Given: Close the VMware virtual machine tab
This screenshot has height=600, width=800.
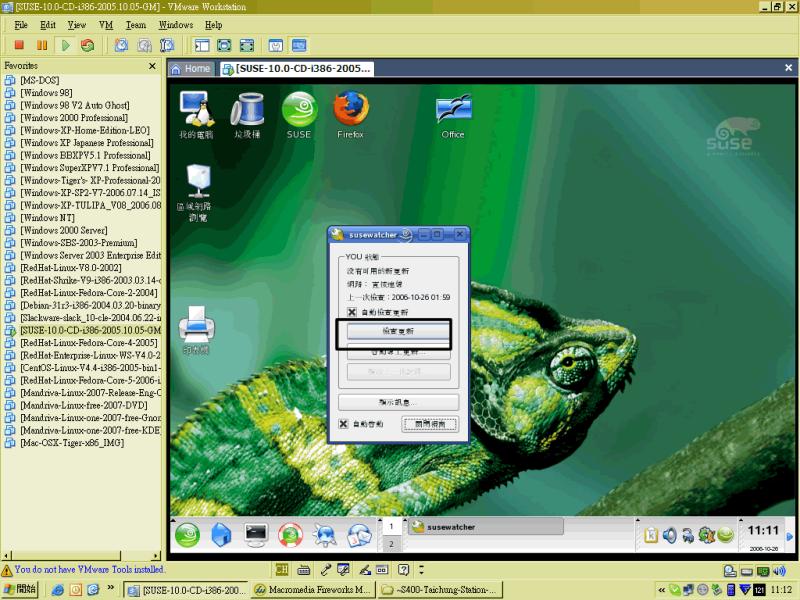Looking at the screenshot, I should click(x=788, y=67).
